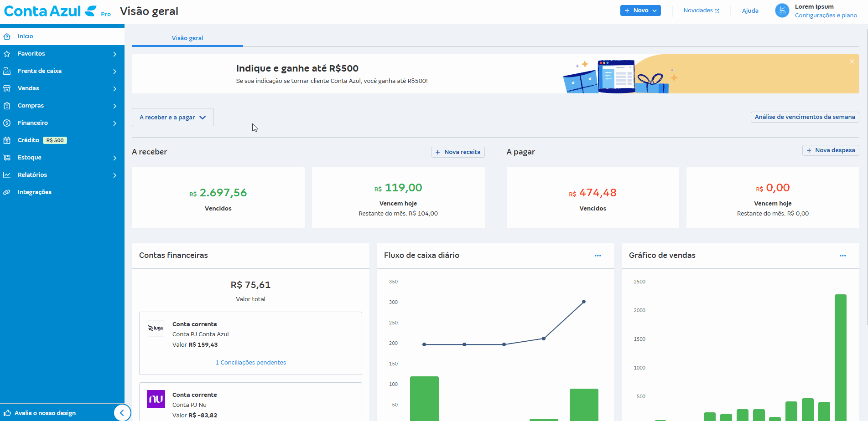868x421 pixels.
Task: Expand the Compras submenu chevron
Action: tap(114, 106)
